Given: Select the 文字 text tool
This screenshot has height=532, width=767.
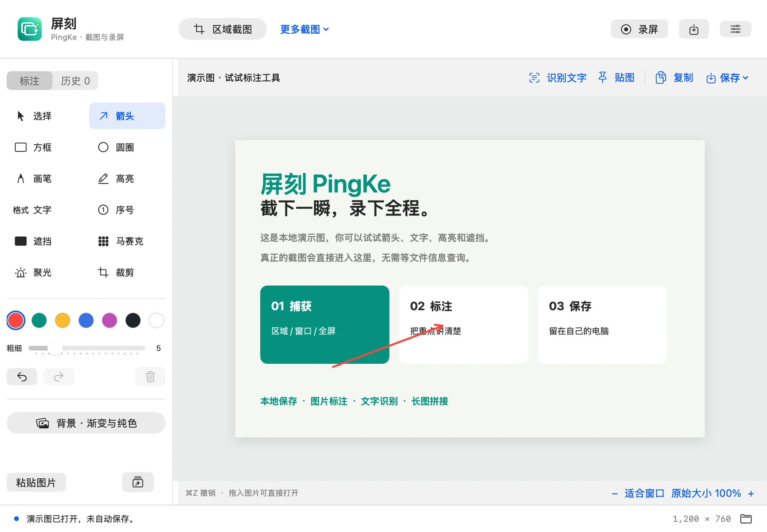Looking at the screenshot, I should tap(45, 210).
